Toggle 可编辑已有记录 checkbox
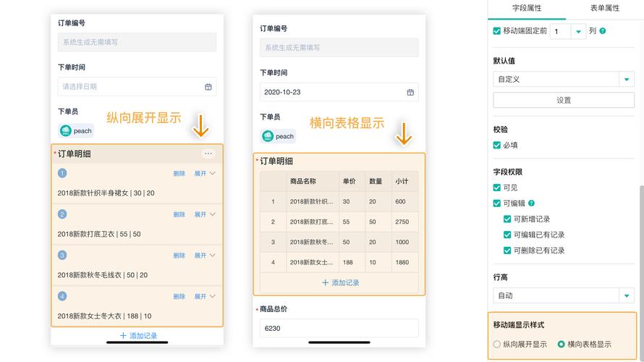 click(507, 235)
